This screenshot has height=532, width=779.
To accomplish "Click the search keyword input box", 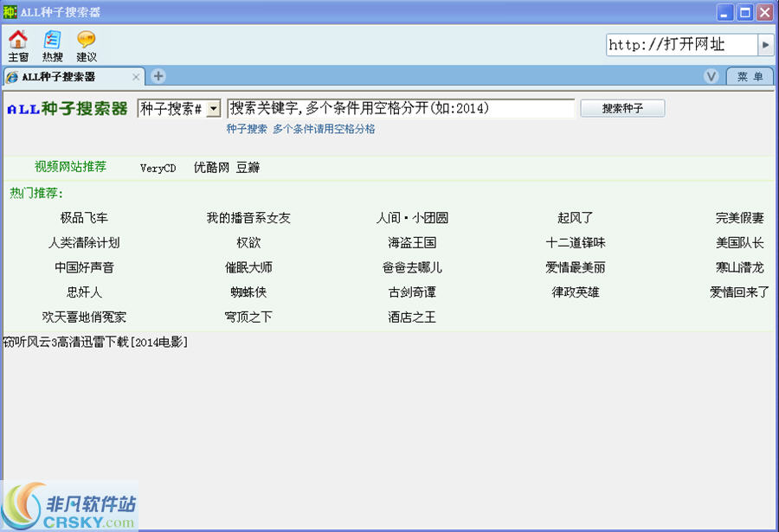I will click(x=401, y=108).
